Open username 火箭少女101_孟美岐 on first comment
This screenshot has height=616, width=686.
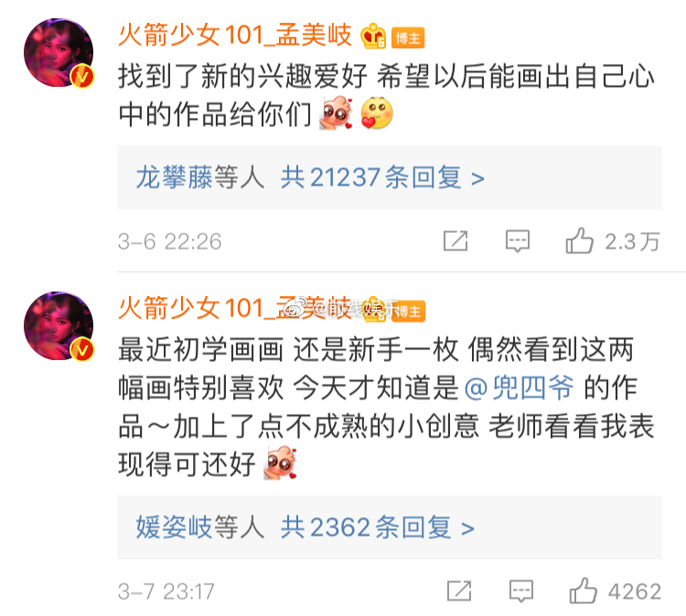point(235,36)
